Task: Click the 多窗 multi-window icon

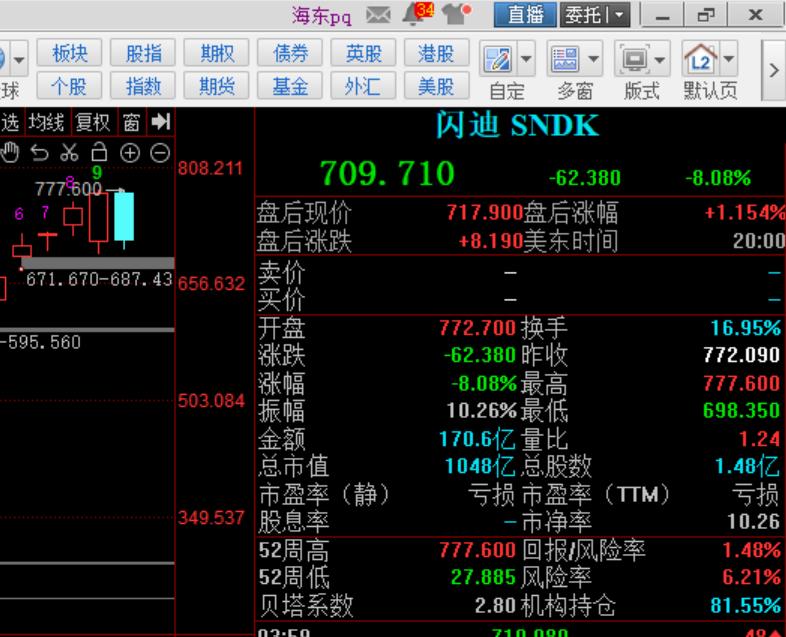Action: pos(565,59)
